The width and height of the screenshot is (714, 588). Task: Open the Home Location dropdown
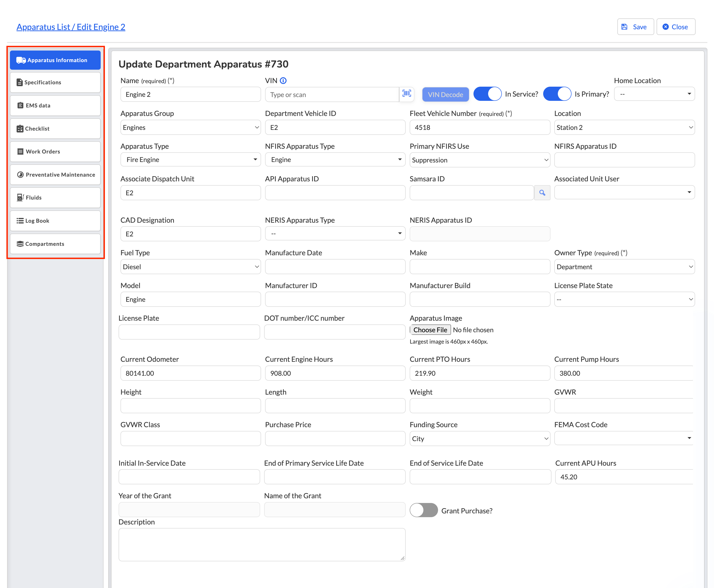pos(654,94)
